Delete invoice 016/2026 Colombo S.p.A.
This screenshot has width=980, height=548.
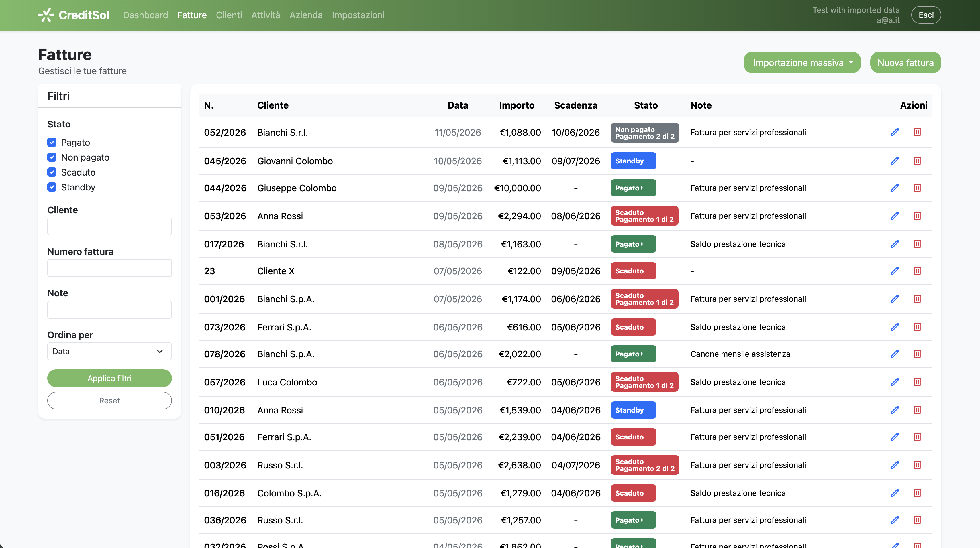[x=917, y=493]
